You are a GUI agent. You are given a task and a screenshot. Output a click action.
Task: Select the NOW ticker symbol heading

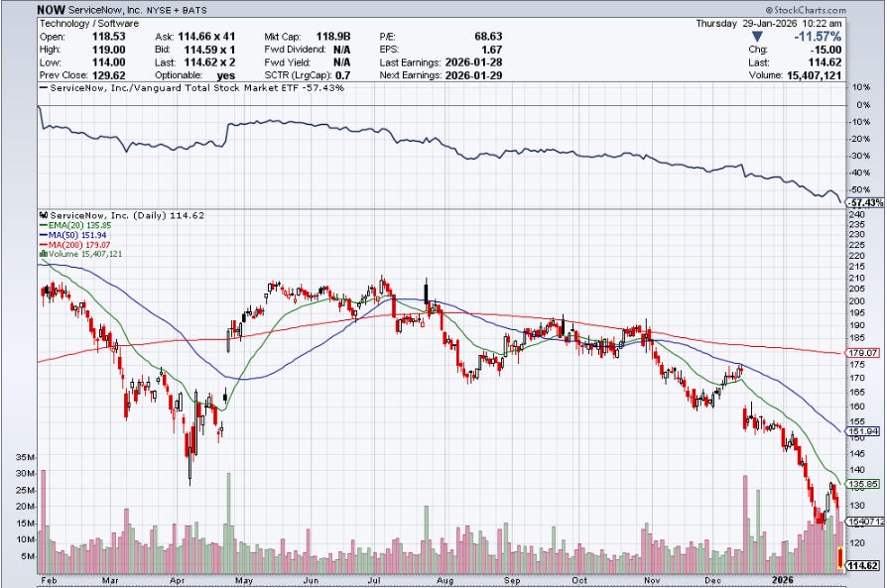tap(51, 10)
